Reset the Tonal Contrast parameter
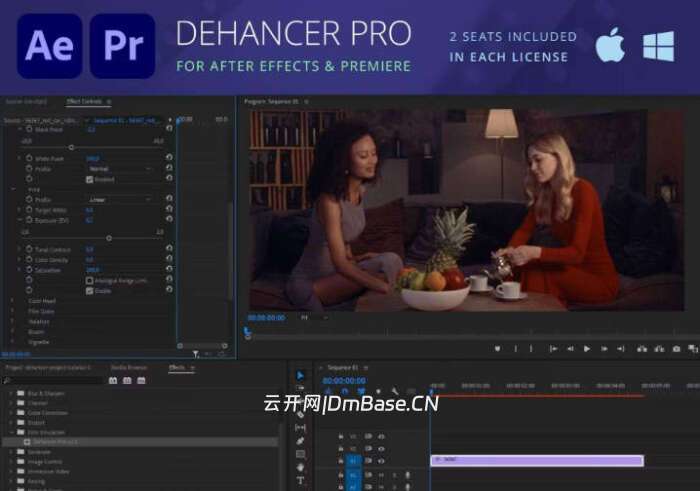The height and width of the screenshot is (491, 700). pos(169,248)
